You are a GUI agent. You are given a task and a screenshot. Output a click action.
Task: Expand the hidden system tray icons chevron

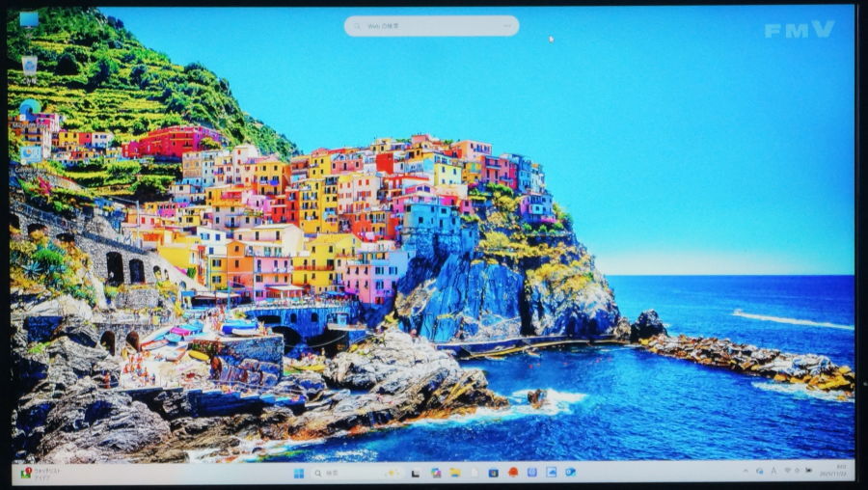pos(745,471)
